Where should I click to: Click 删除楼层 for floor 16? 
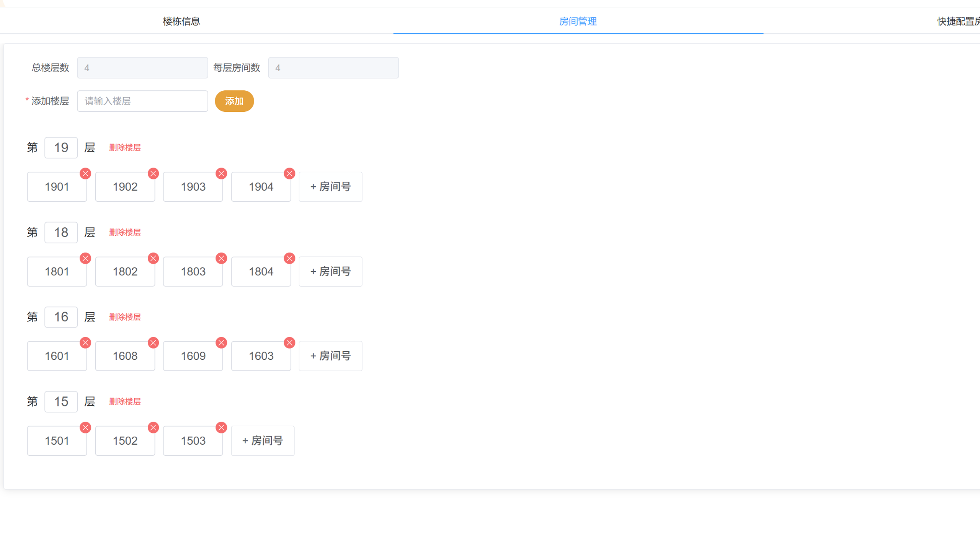coord(125,317)
